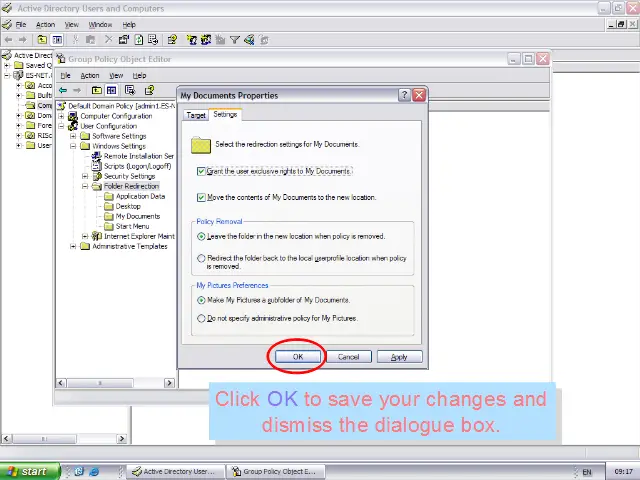The image size is (640, 480).
Task: Toggle Show/Hide console tree in Active Directory toolbar
Action: pos(57,40)
